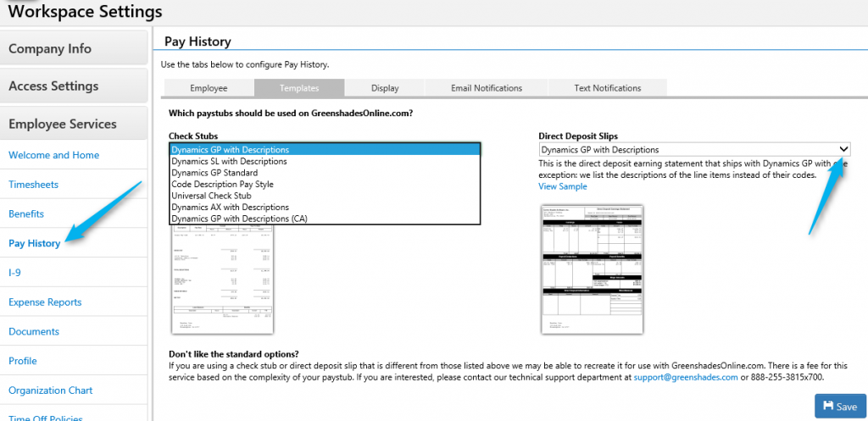
Task: Open the Email Notifications tab
Action: tap(486, 88)
